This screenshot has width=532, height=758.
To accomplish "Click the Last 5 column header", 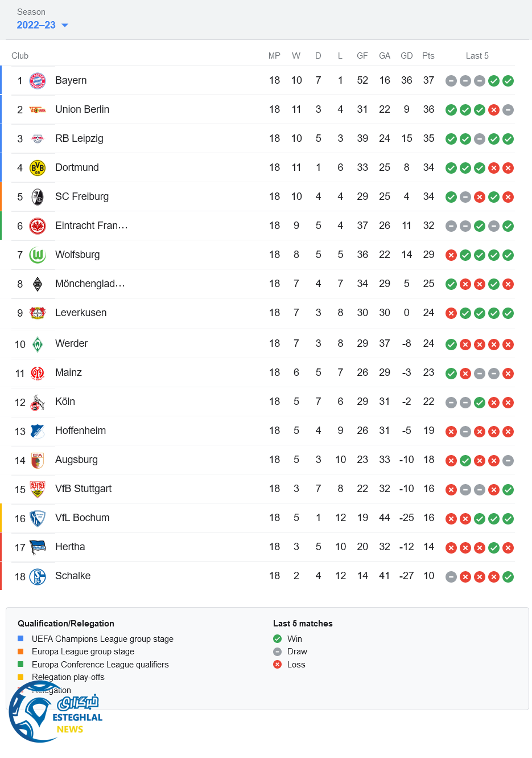I will [x=477, y=56].
